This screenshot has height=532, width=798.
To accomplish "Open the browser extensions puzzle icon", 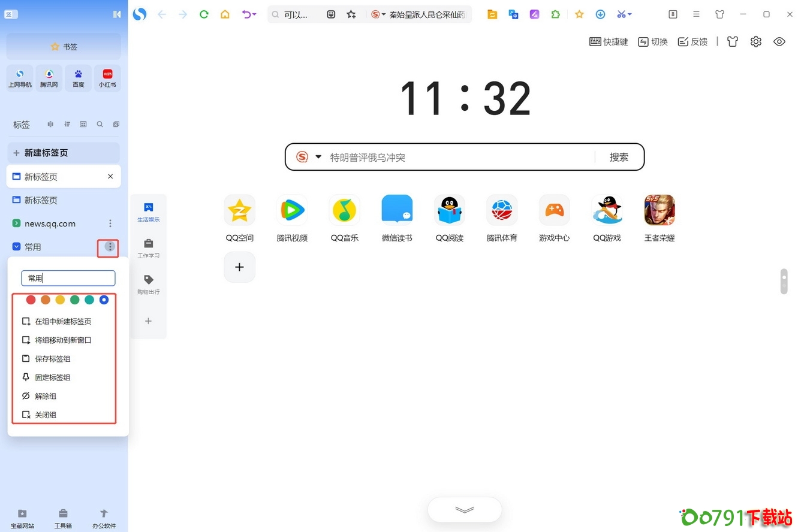I will point(555,14).
